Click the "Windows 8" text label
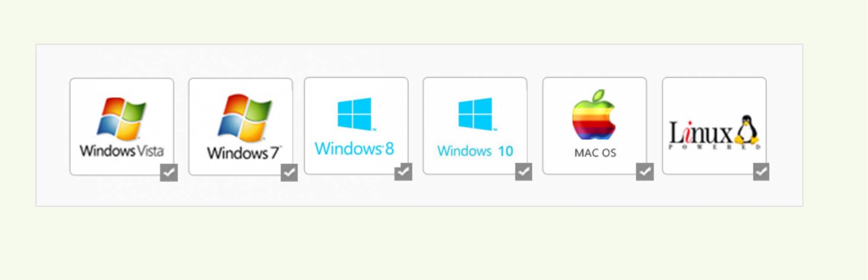The image size is (868, 280). coord(354,148)
